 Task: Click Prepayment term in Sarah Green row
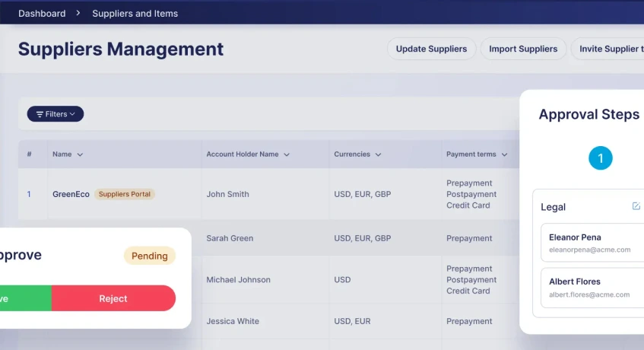click(x=469, y=238)
